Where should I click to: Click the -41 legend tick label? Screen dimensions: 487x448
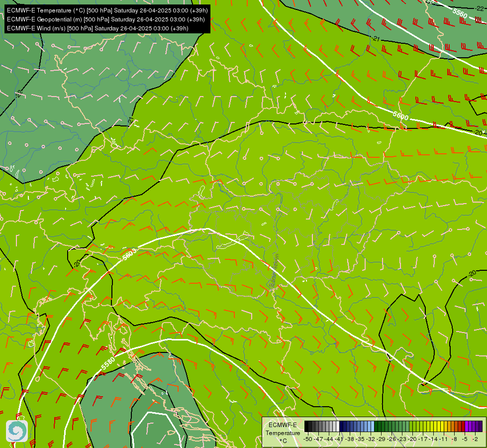(339, 439)
